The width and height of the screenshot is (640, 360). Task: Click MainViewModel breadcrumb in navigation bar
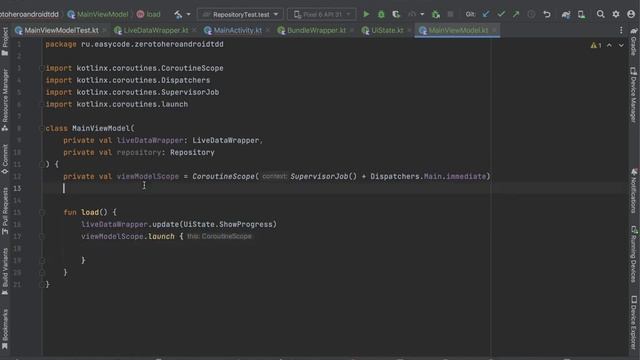pos(98,14)
